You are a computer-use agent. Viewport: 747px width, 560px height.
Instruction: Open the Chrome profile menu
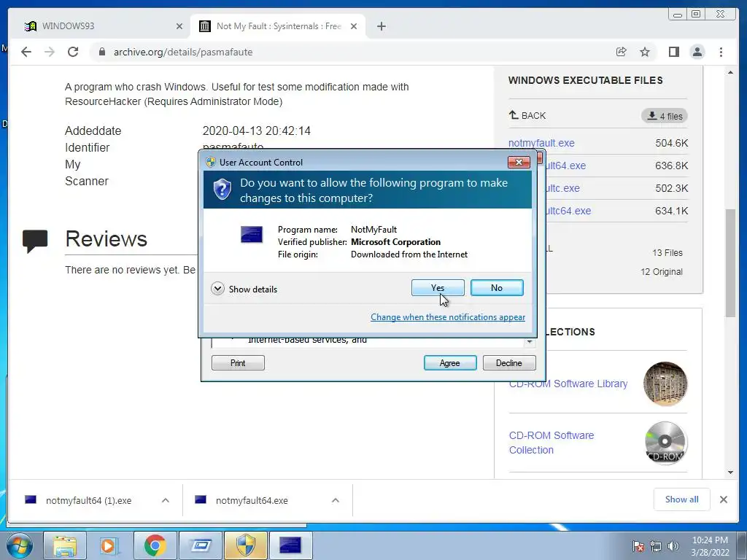697,52
